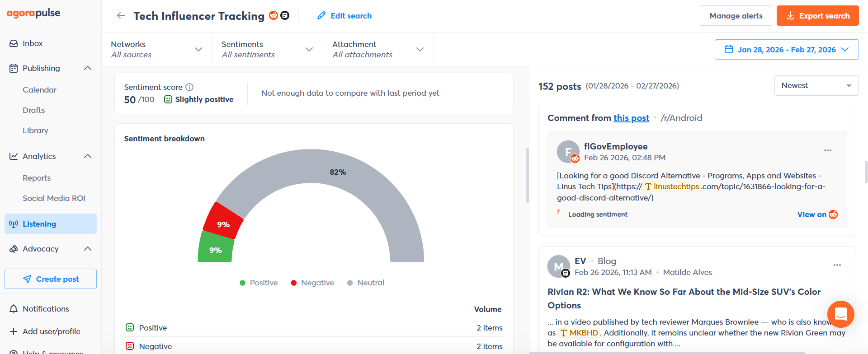Toggle Neutral legend item in chart
Image resolution: width=868 pixels, height=354 pixels.
point(366,283)
